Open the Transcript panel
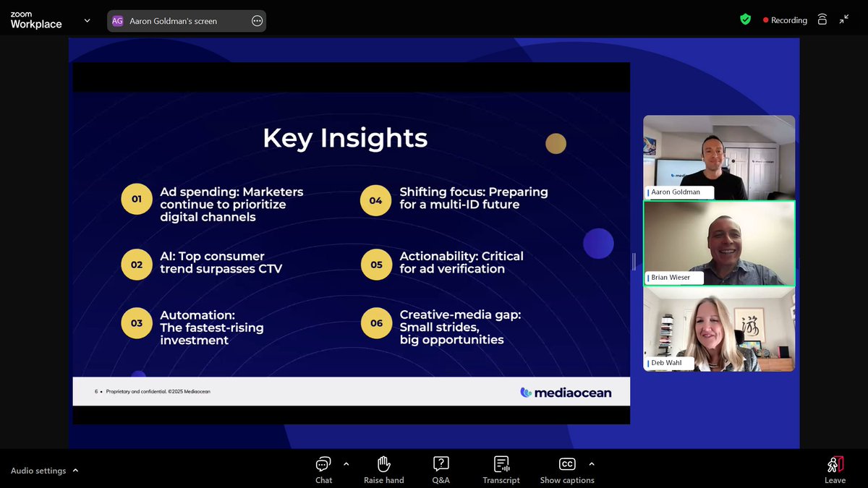868x488 pixels. click(501, 470)
